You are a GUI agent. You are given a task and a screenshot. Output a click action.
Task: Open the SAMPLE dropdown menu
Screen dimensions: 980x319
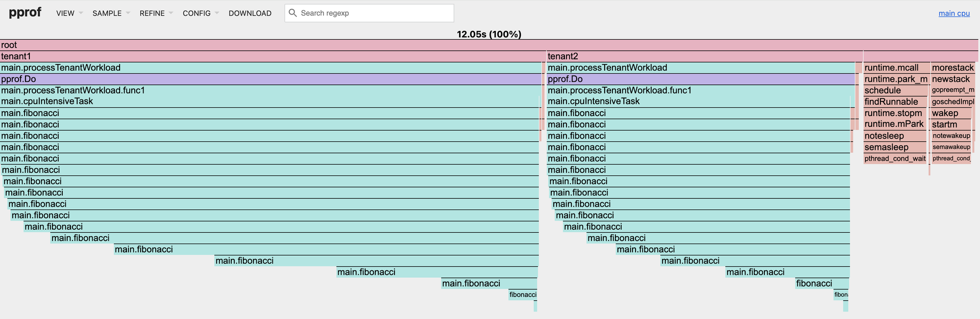[111, 13]
